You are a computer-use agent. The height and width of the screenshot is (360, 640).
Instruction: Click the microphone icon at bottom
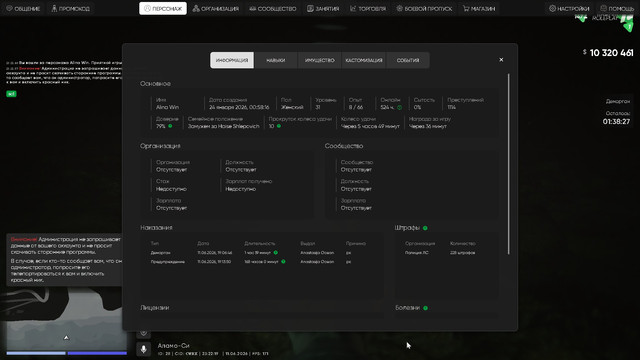point(144,349)
